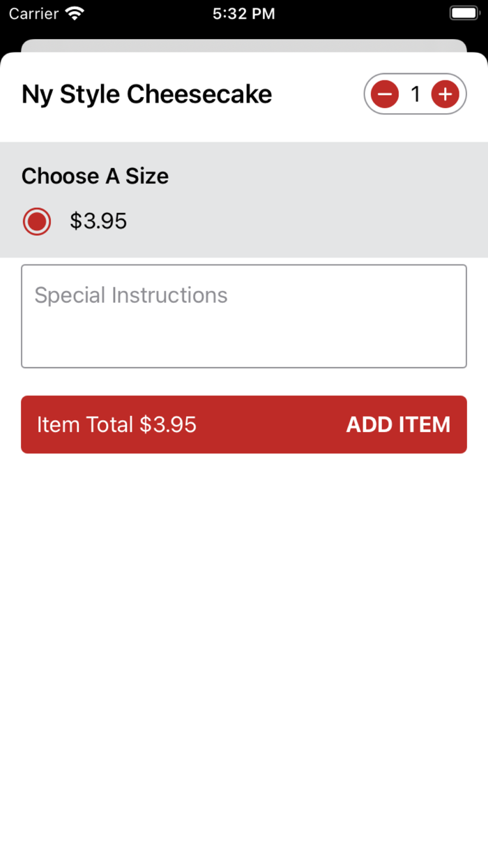Click the white gap above ADD ITEM
488x868 pixels.
[243, 382]
